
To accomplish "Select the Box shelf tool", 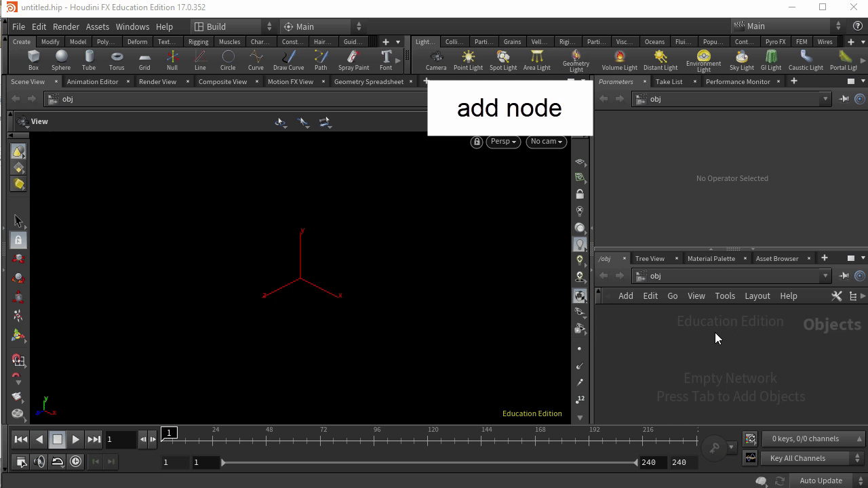I will point(33,60).
